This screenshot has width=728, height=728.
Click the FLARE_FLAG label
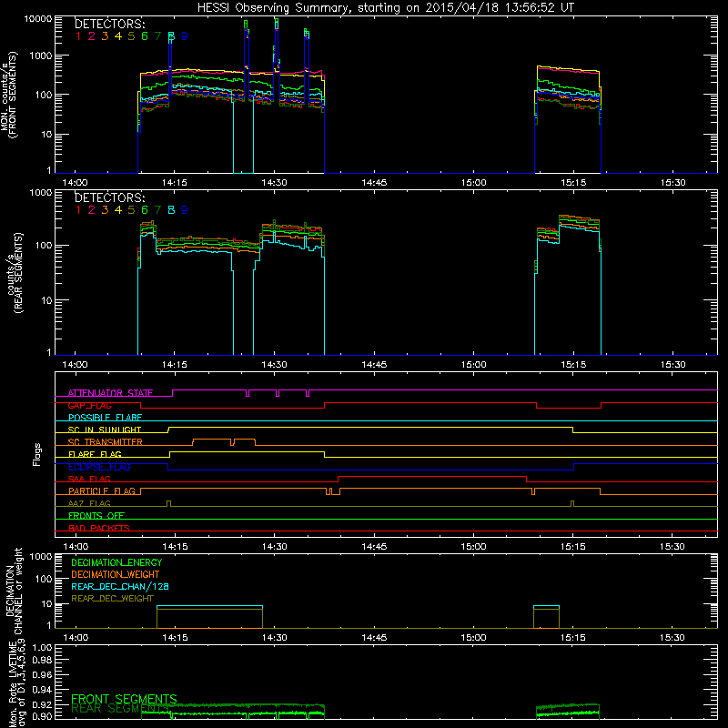pos(95,454)
